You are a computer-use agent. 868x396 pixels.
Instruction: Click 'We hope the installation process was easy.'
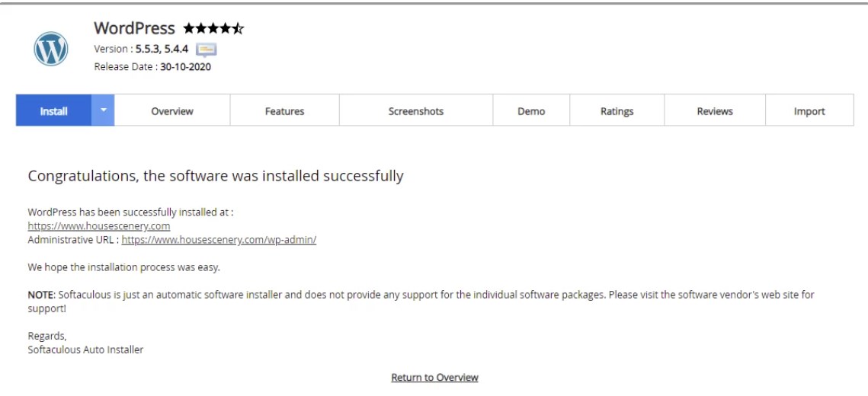pos(124,267)
